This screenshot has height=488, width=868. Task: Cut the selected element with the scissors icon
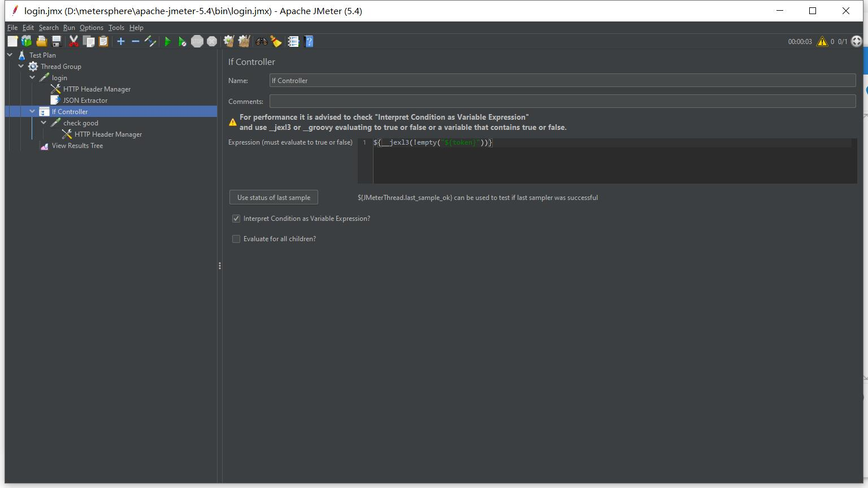pos(73,41)
